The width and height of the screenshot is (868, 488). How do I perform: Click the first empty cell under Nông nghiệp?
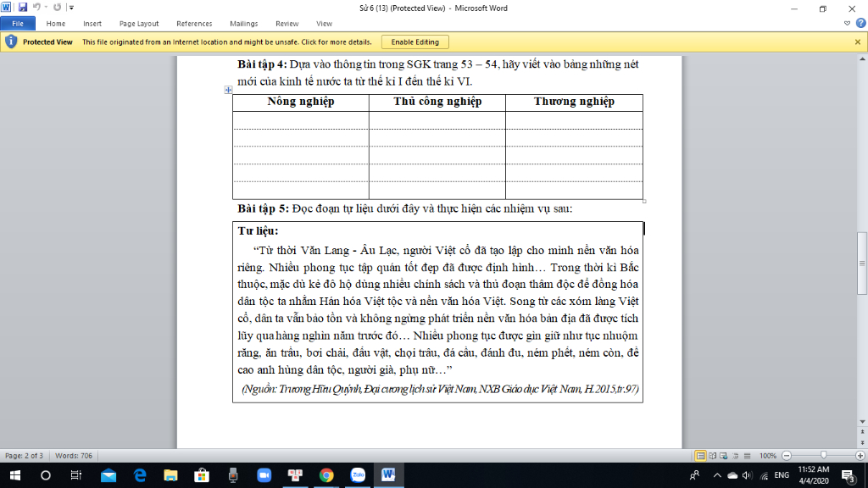pyautogui.click(x=301, y=120)
